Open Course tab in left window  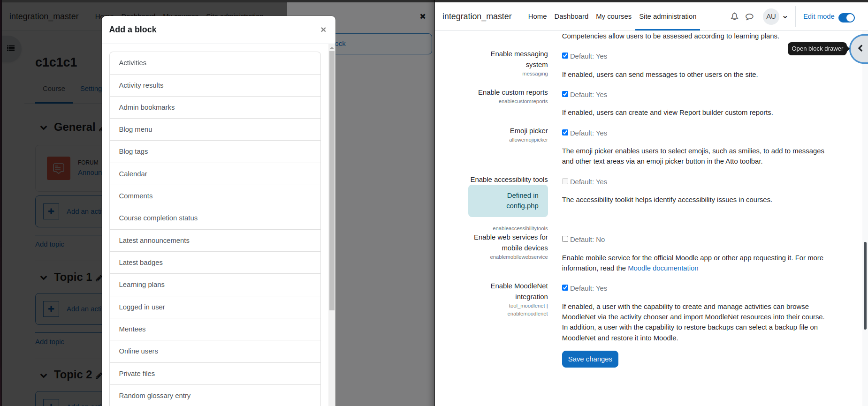pos(54,89)
